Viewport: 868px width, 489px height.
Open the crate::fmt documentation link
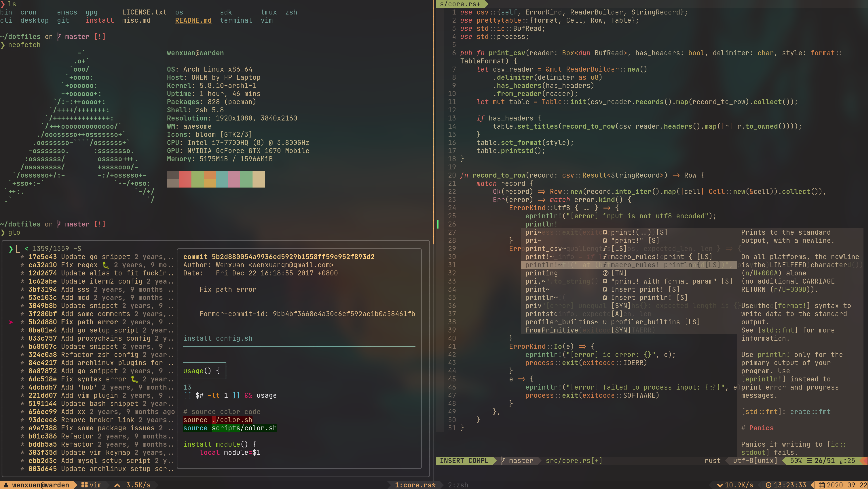pyautogui.click(x=810, y=412)
